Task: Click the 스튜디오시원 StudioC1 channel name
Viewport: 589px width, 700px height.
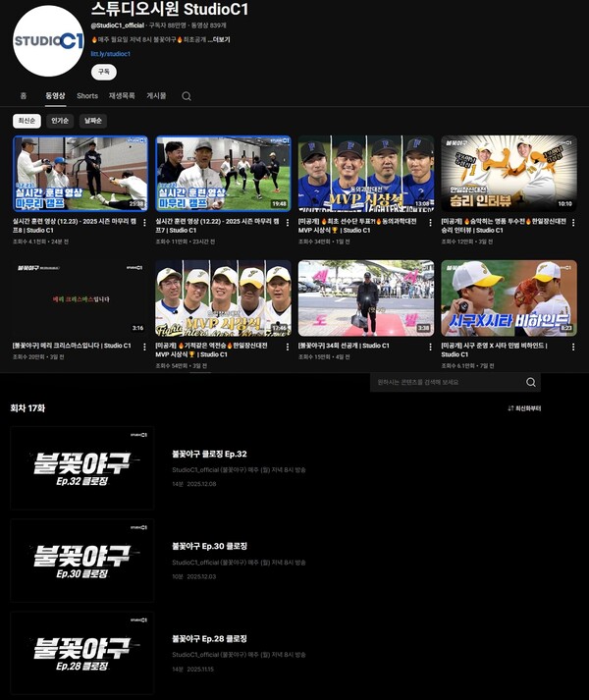Action: [x=170, y=9]
